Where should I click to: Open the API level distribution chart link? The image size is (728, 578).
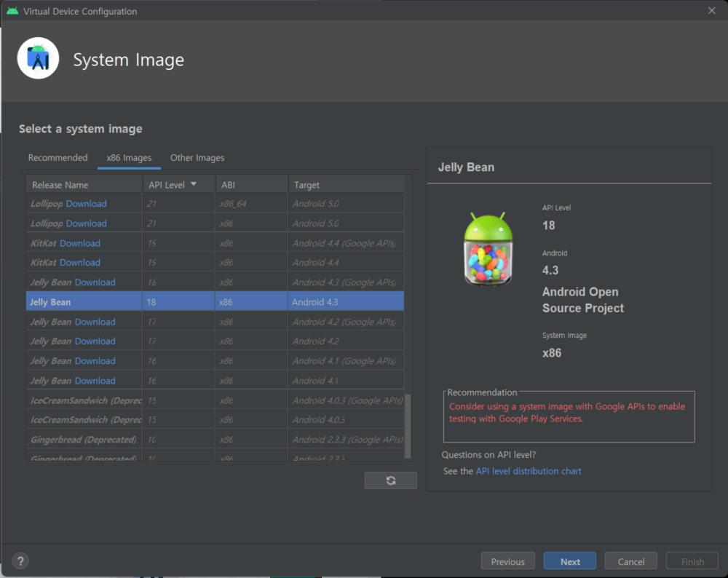coord(529,471)
